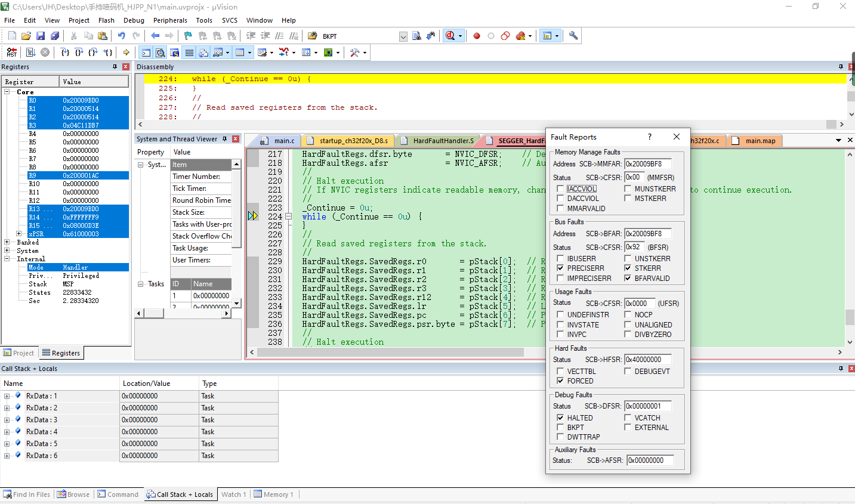This screenshot has height=504, width=855.
Task: Click the Toolbox hammer icon
Action: click(355, 52)
